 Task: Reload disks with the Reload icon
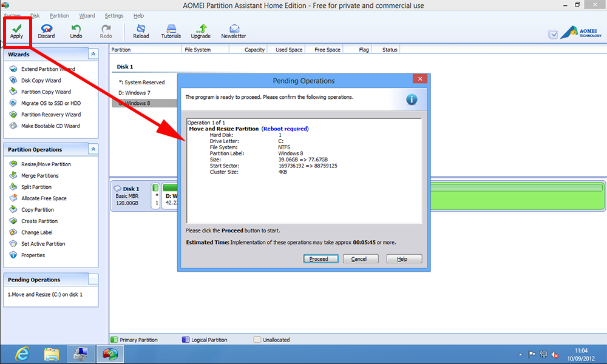coord(141,31)
